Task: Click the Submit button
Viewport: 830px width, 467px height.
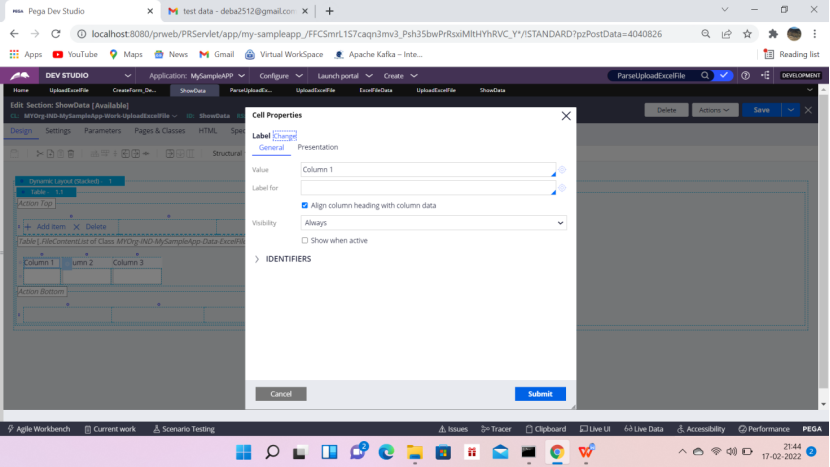Action: coord(540,394)
